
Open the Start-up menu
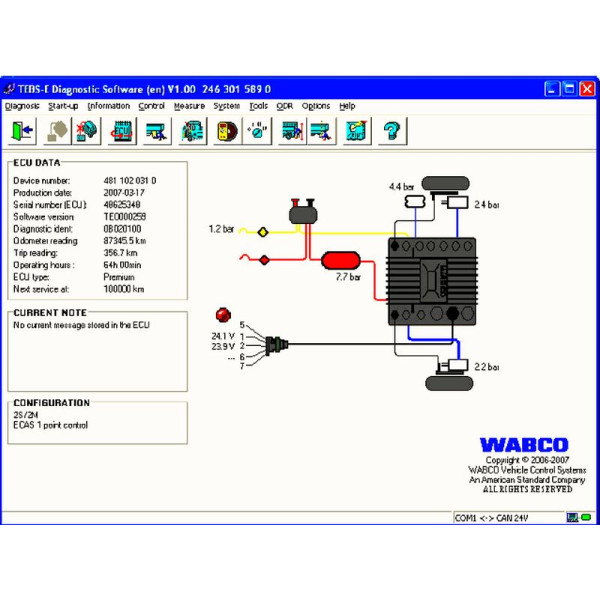tap(63, 106)
